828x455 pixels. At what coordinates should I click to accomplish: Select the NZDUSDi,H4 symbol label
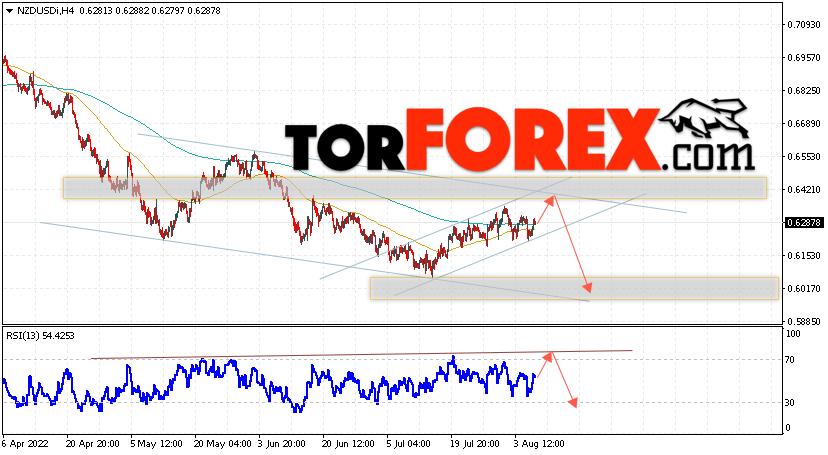45,11
